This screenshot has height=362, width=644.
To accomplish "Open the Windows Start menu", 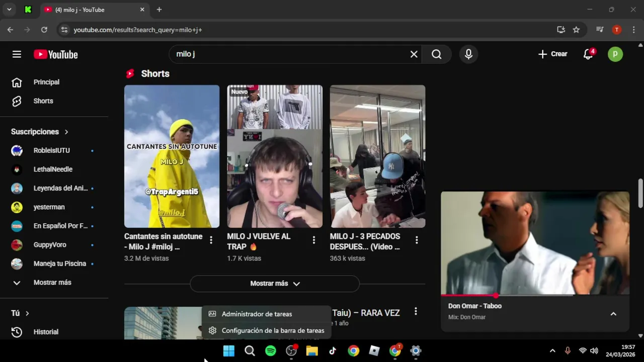I will 229,351.
